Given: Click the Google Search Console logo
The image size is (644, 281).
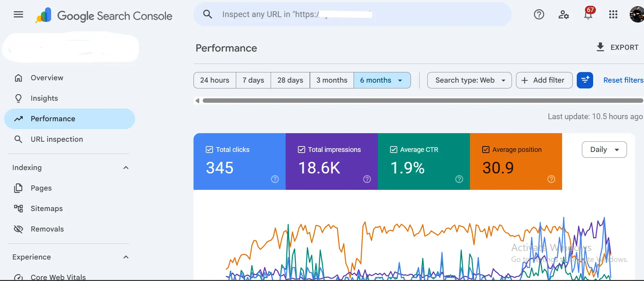Looking at the screenshot, I should [104, 16].
